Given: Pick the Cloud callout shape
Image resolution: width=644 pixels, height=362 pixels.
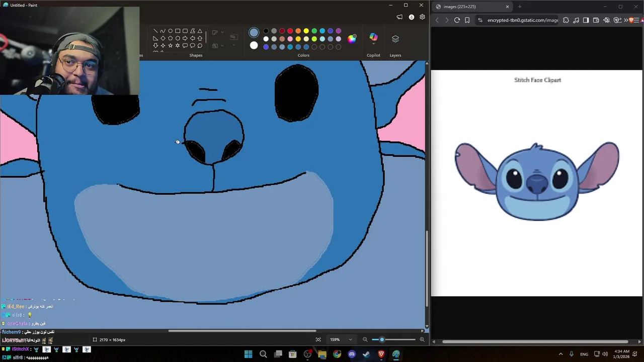Looking at the screenshot, I should [200, 46].
